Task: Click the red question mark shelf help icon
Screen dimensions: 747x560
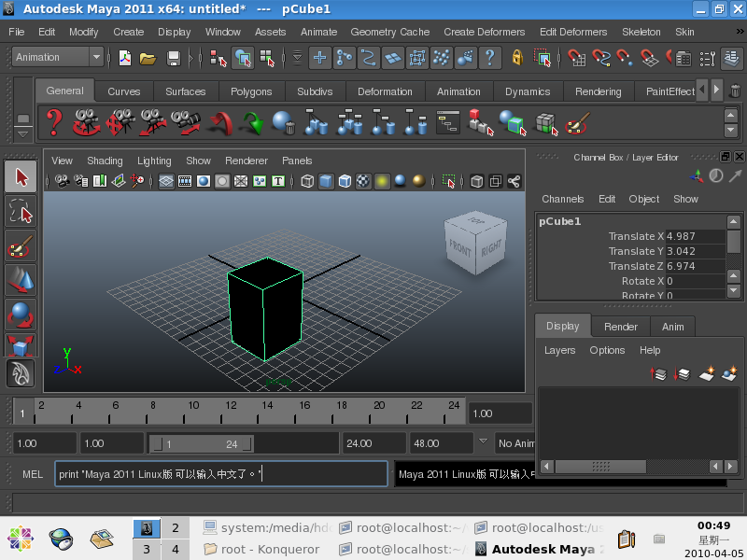Action: pos(54,122)
